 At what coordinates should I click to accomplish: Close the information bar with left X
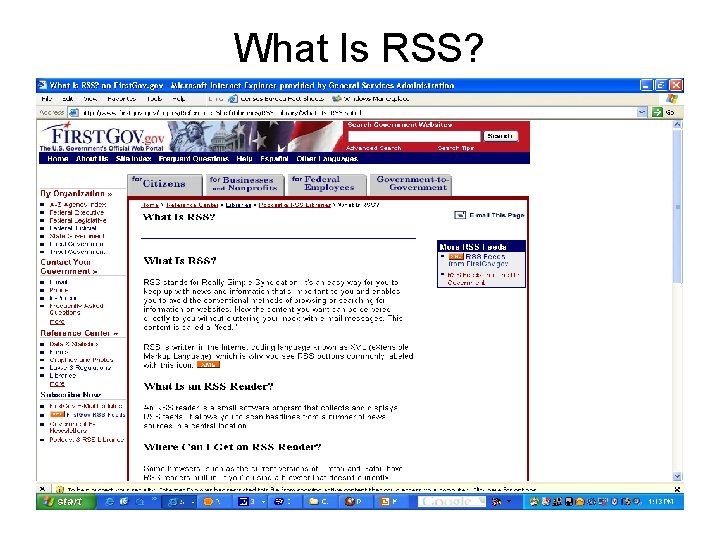[x=42, y=489]
